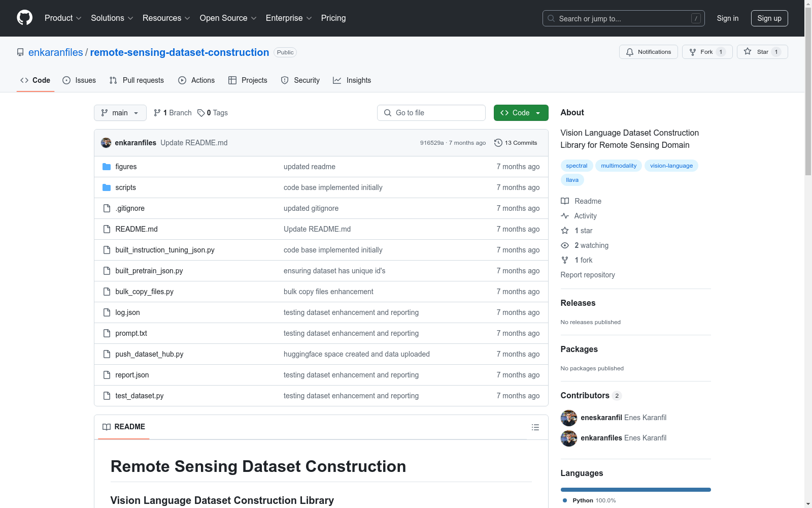Image resolution: width=812 pixels, height=508 pixels.
Task: Click the multimodality topic tag
Action: click(619, 166)
